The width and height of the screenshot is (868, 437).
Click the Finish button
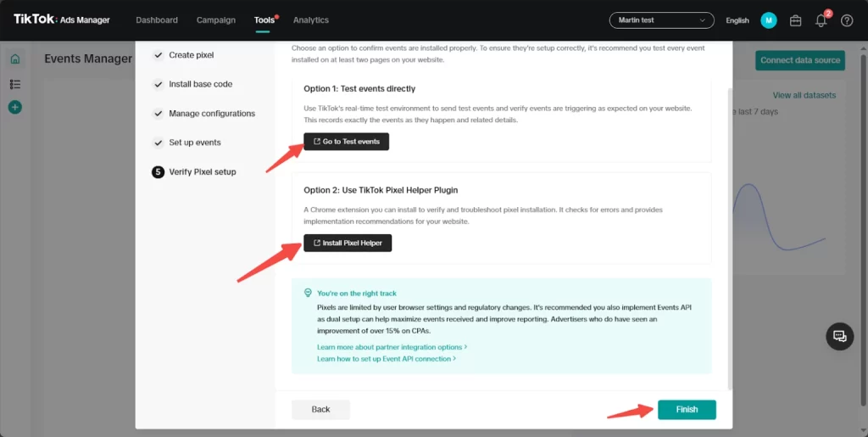point(687,409)
